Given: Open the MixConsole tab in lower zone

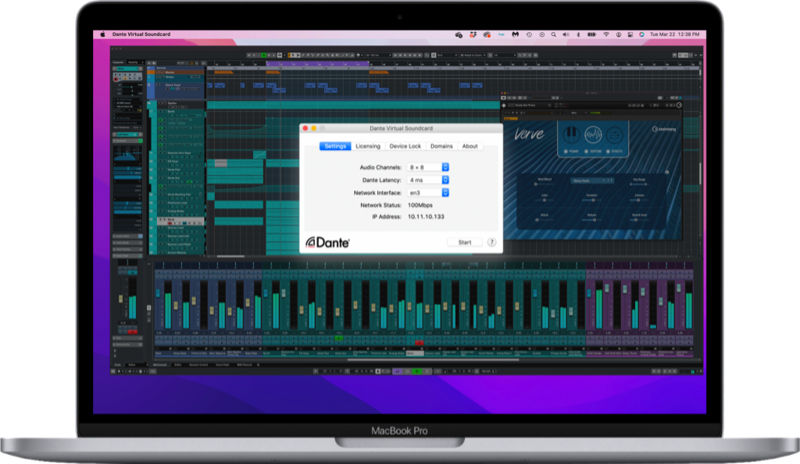Looking at the screenshot, I should (160, 365).
